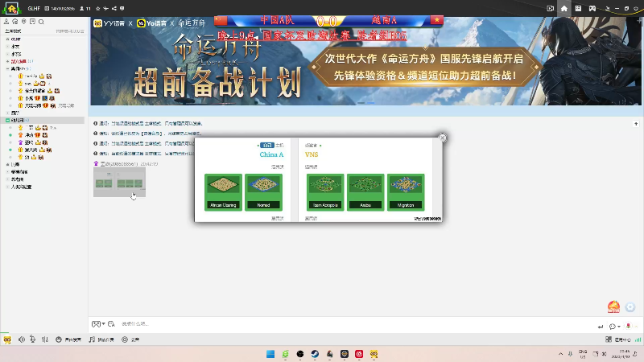
Task: Click the red flower gift icon in chat box
Action: point(628,326)
